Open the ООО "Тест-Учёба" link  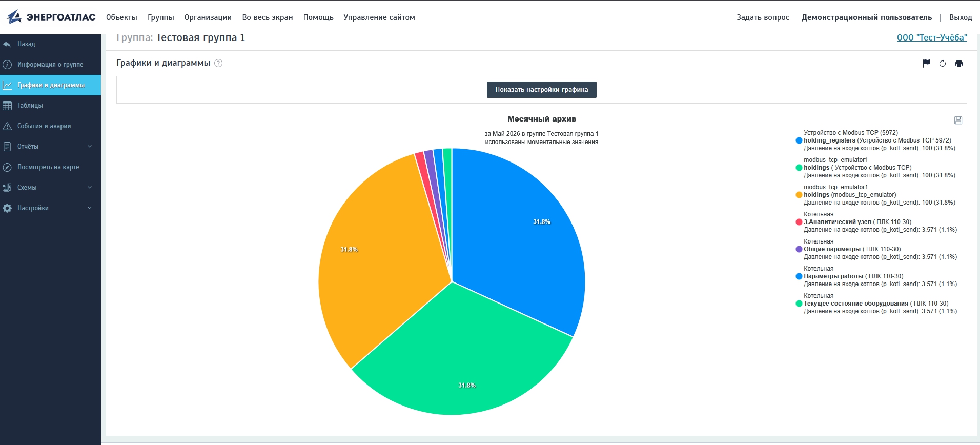(932, 37)
